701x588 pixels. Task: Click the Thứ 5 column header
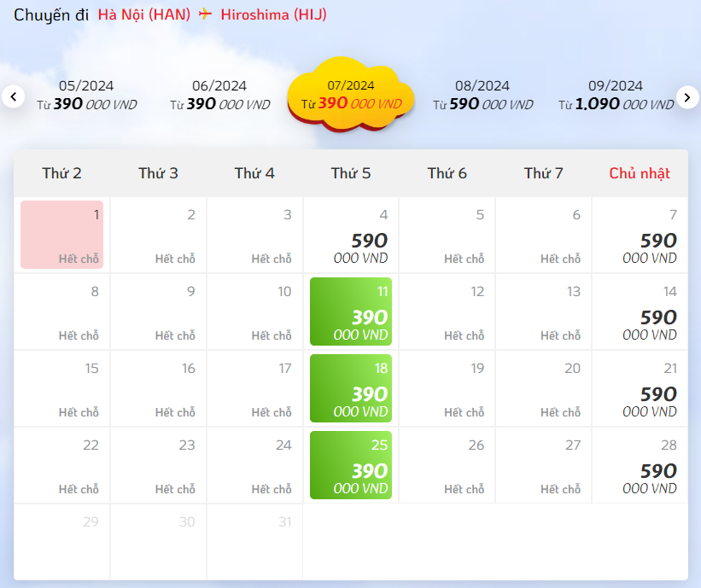coord(351,173)
